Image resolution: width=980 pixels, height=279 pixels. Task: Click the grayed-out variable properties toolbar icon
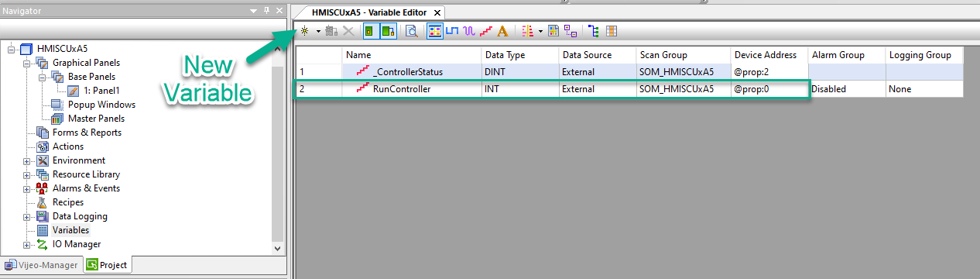(332, 32)
